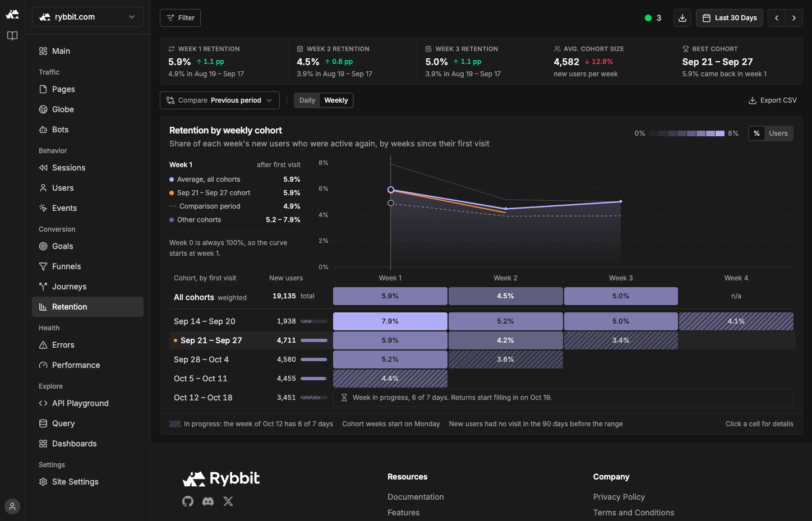
Task: Open Funnels in the sidebar
Action: [x=87, y=266]
